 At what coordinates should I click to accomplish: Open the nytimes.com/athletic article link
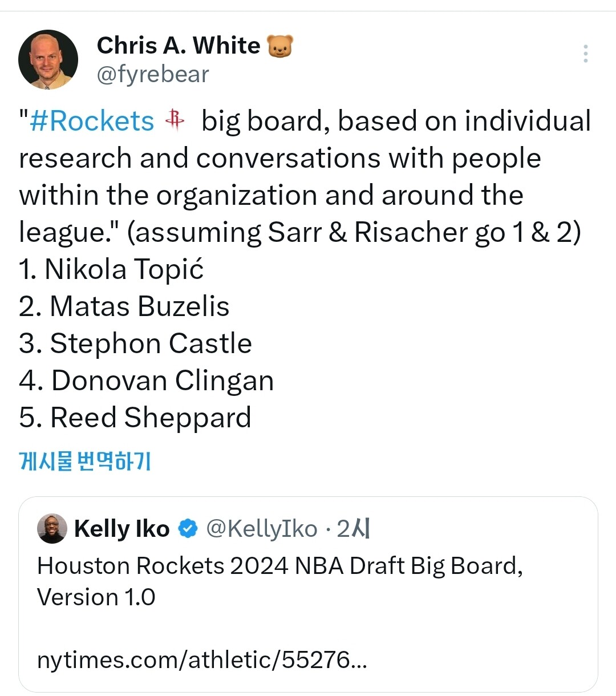(x=202, y=660)
